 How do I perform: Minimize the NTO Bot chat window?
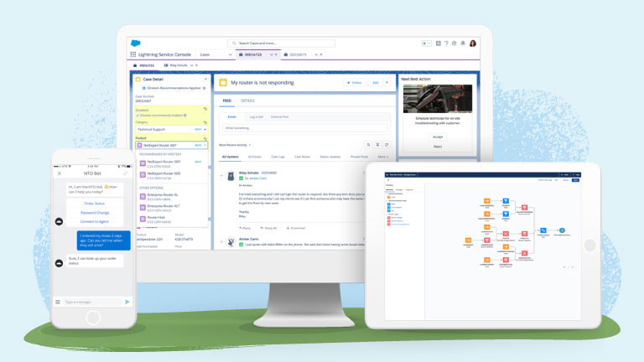coord(126,173)
